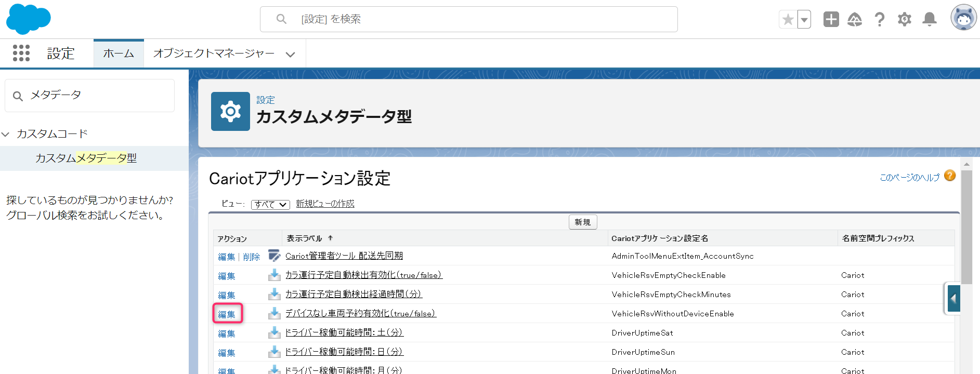
Task: Click 編集 for カラ運行予定自動検出経過時間(分)
Action: 227,295
